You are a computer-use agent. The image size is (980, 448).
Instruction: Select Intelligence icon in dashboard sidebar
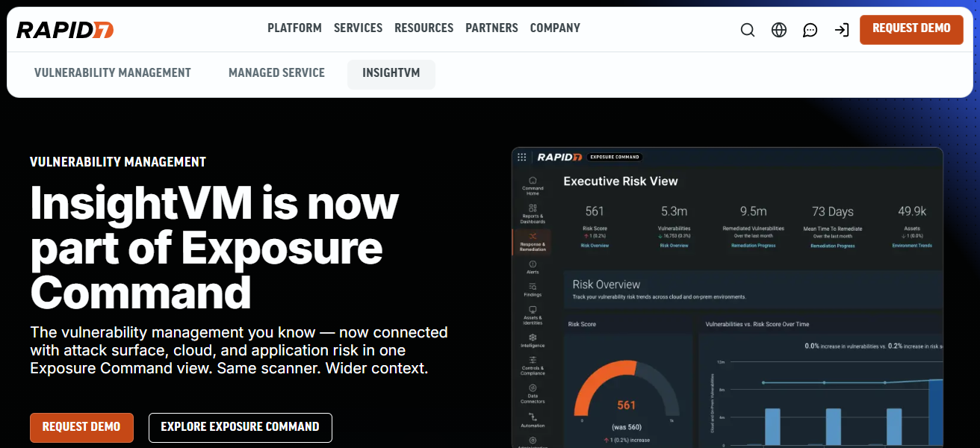pyautogui.click(x=533, y=341)
